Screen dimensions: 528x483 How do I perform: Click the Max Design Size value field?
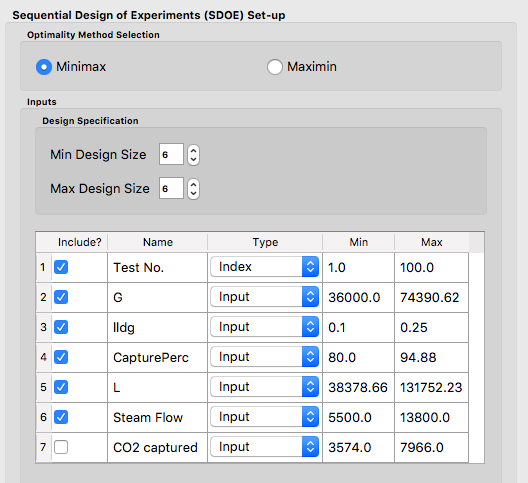click(x=171, y=188)
